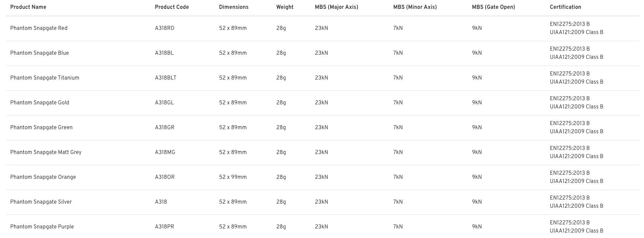
Task: Click the Phantom Snapgate Silver name
Action: (41, 202)
